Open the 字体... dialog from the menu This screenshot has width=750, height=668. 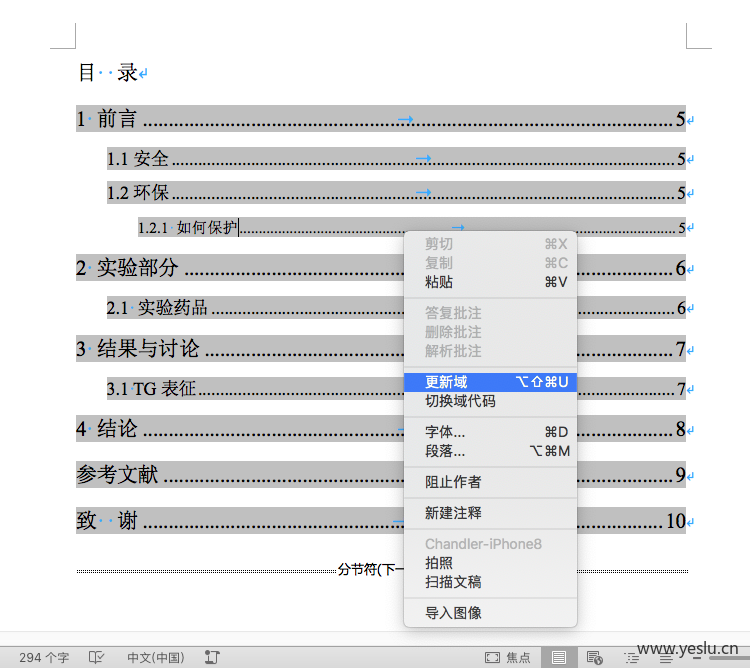click(490, 432)
